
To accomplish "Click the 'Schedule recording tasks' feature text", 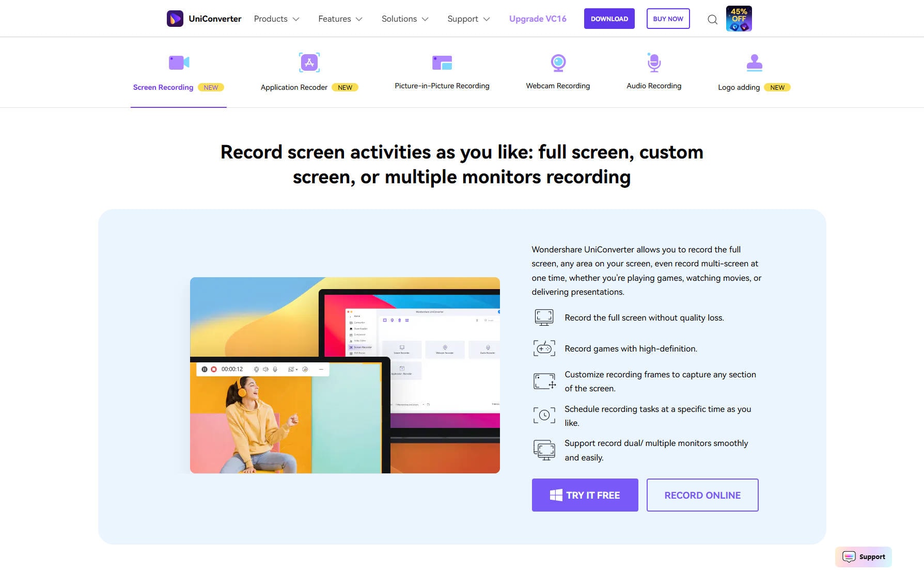I will (x=657, y=416).
